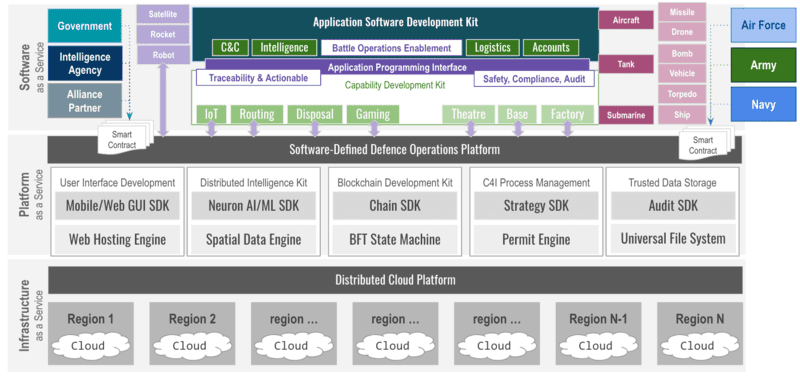800x376 pixels.
Task: Click the double arrow under Gaming
Action: (374, 129)
